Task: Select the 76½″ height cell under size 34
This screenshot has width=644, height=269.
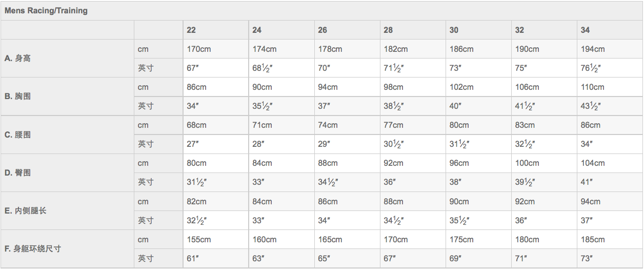Action: click(x=591, y=68)
